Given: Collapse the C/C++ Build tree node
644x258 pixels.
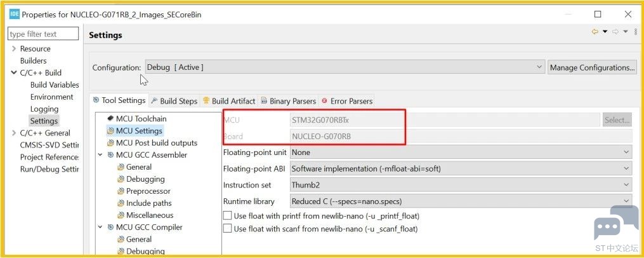Looking at the screenshot, I should [x=14, y=72].
